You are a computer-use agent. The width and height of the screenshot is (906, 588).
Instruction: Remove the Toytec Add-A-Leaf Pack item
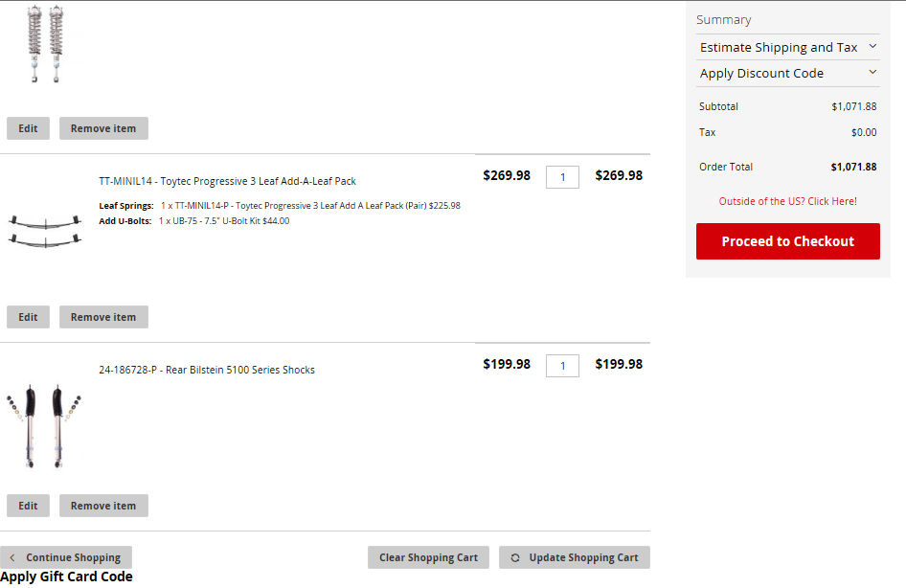(103, 317)
